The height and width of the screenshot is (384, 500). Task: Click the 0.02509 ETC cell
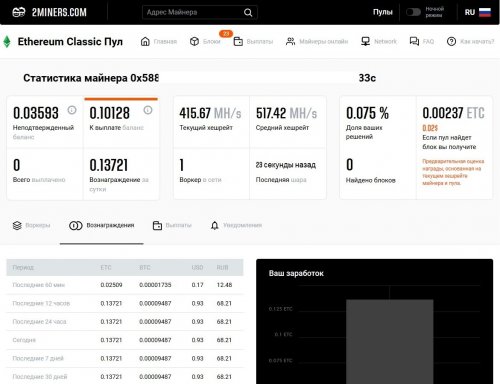point(111,285)
